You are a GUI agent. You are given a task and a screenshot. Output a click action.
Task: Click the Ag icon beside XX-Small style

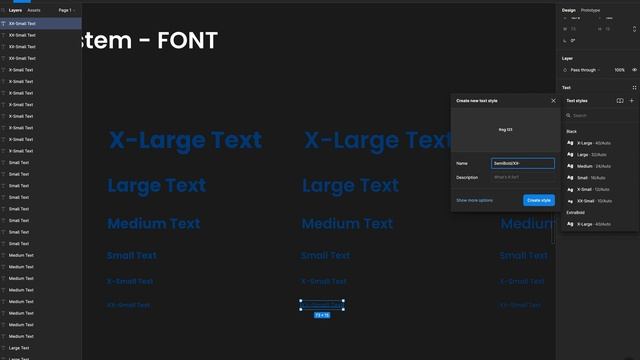point(570,201)
